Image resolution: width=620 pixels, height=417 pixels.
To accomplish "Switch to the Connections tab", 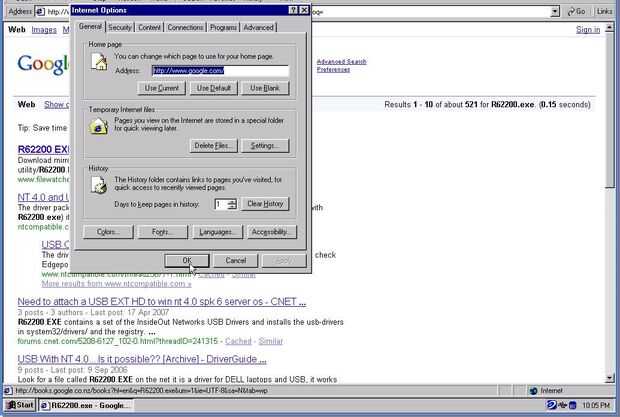I will [x=185, y=27].
